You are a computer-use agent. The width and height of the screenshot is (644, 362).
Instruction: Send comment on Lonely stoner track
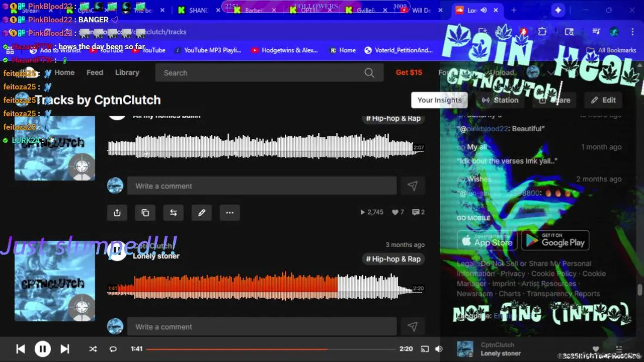pyautogui.click(x=413, y=327)
